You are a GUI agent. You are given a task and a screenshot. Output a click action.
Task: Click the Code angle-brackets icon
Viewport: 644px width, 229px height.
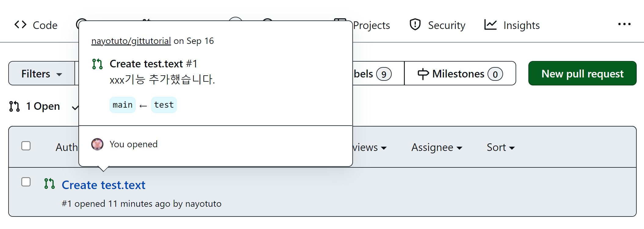click(20, 24)
